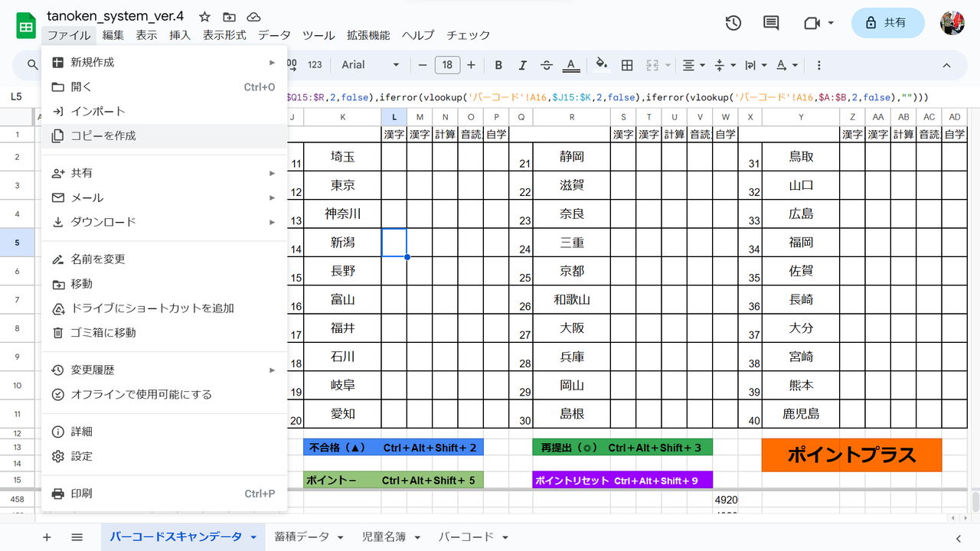This screenshot has width=980, height=551.
Task: Expand the 変更履歴 submenu
Action: 165,370
